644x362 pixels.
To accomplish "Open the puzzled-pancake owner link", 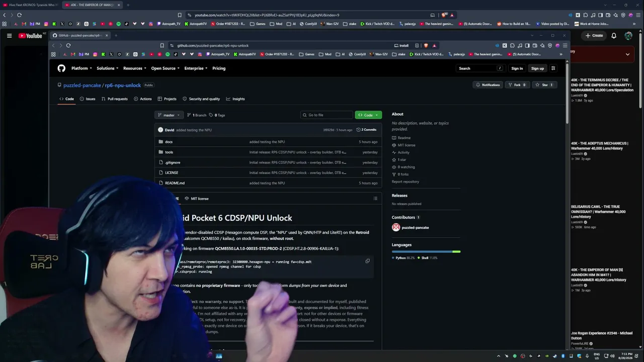I will pyautogui.click(x=82, y=85).
